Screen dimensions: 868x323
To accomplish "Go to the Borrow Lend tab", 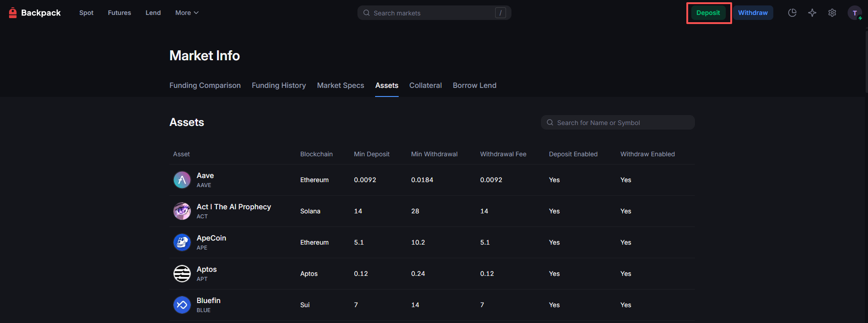I will click(474, 85).
